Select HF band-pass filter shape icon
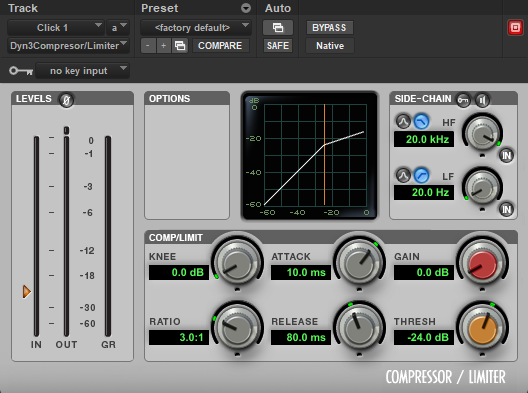The height and width of the screenshot is (393, 528). coord(403,122)
